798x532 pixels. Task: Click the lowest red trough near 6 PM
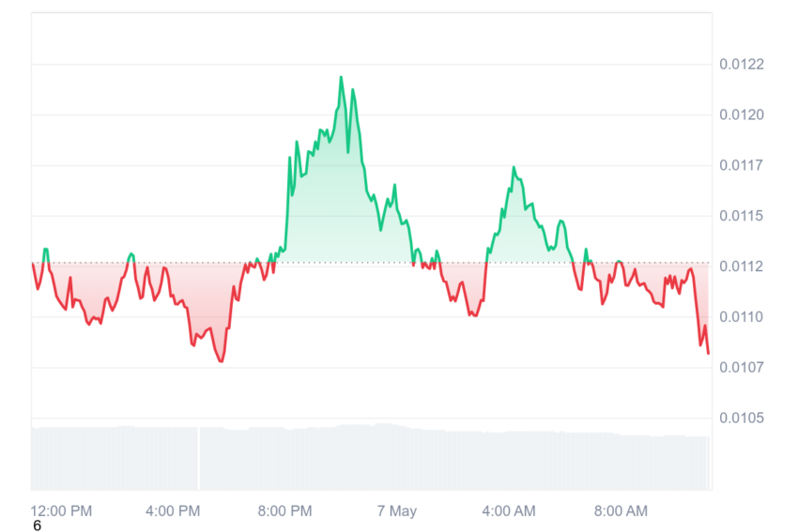[x=221, y=360]
